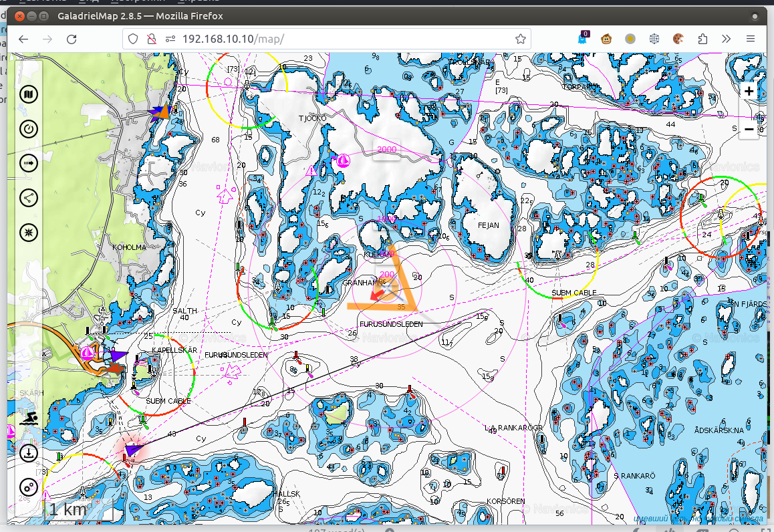This screenshot has height=532, width=774.
Task: Zoom out the map with minus
Action: click(x=749, y=129)
